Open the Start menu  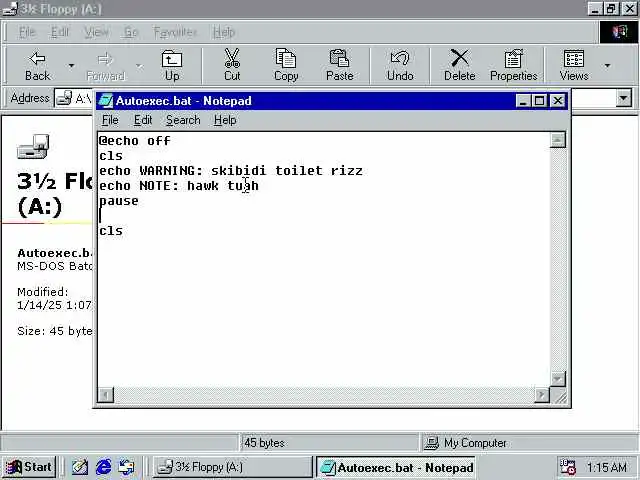pyautogui.click(x=29, y=467)
